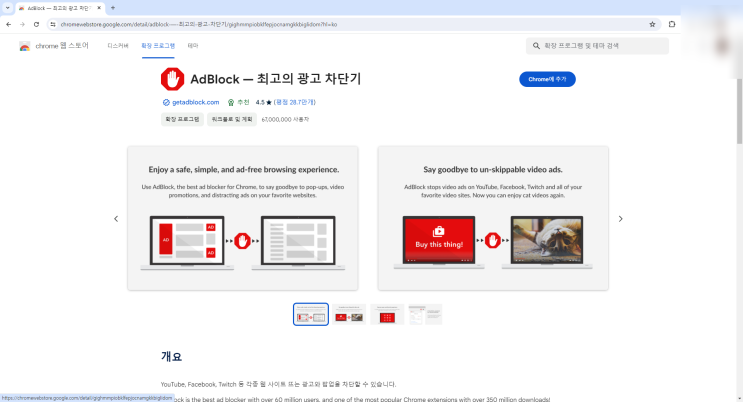
Task: Click the 확장 프로그램 category chip
Action: click(x=182, y=119)
